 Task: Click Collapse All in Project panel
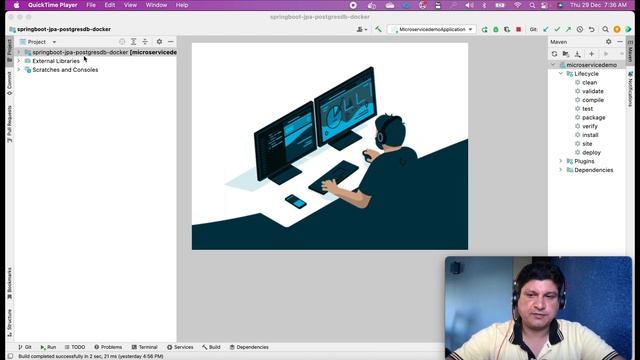click(145, 42)
